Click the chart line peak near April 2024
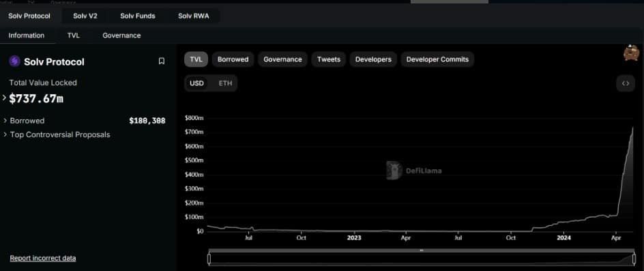The height and width of the screenshot is (271, 644). click(632, 128)
